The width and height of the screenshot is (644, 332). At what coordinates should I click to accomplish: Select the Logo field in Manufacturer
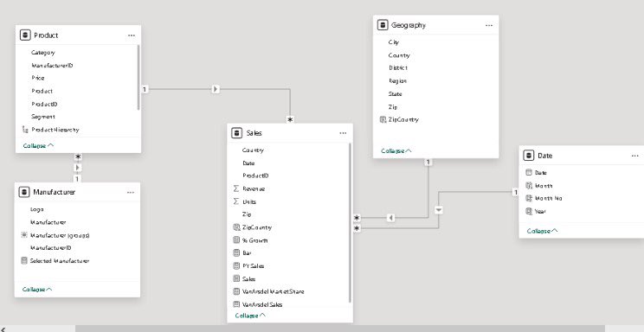click(37, 209)
